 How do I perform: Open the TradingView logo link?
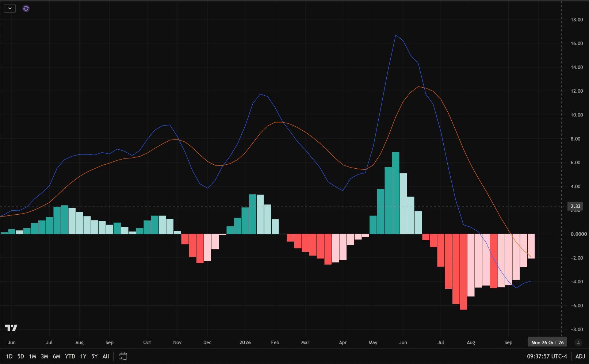(x=11, y=327)
